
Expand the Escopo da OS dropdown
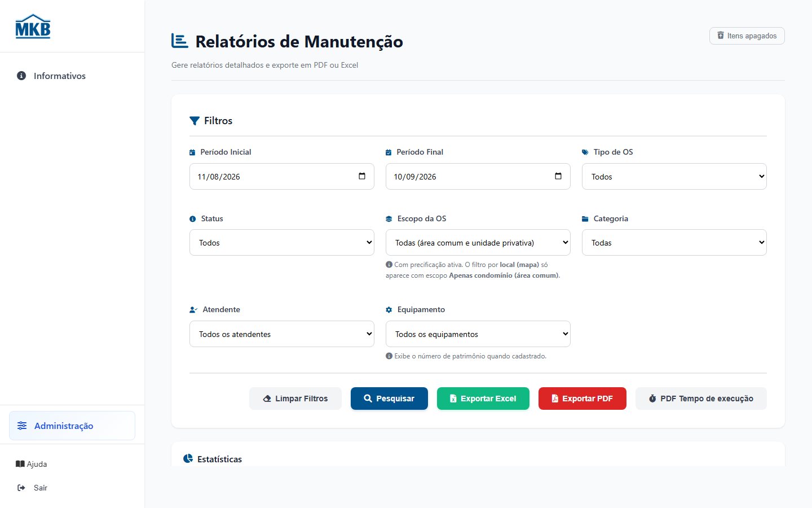pos(478,243)
